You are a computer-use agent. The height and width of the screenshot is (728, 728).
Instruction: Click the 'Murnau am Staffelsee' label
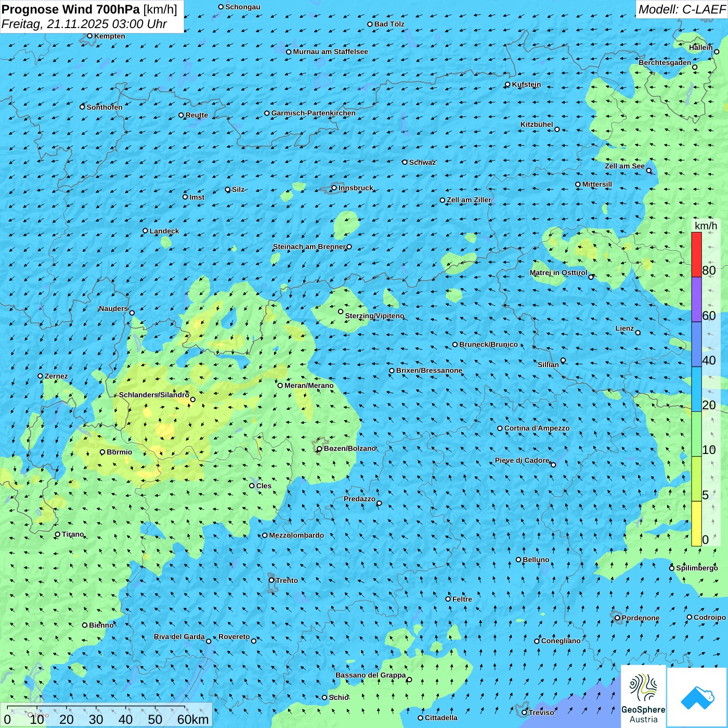coord(330,51)
